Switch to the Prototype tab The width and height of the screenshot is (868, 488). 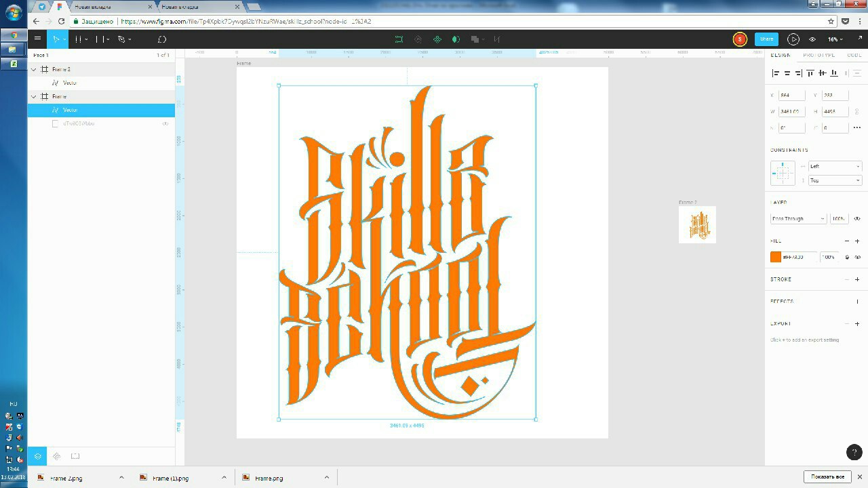coord(818,55)
